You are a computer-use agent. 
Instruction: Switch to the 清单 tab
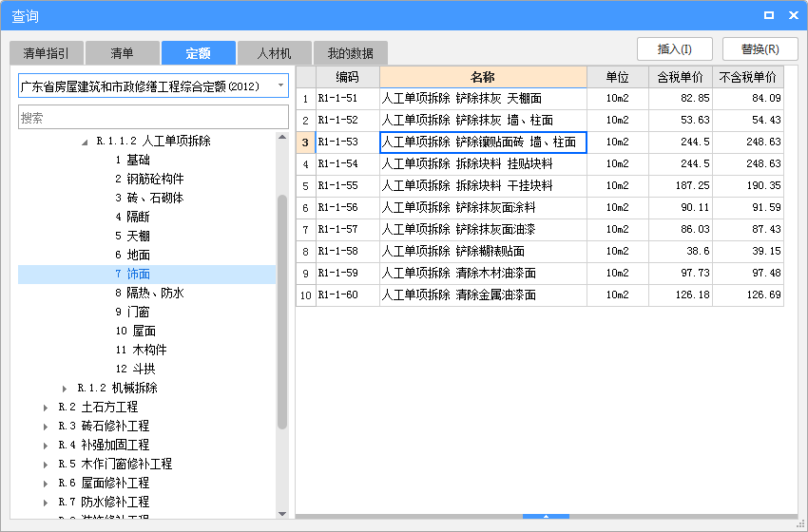click(x=122, y=53)
